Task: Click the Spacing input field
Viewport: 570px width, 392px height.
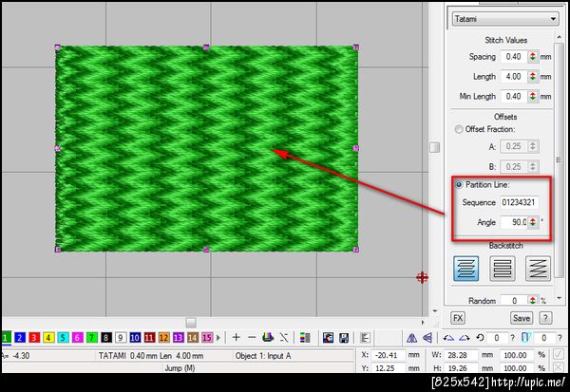Action: (514, 57)
